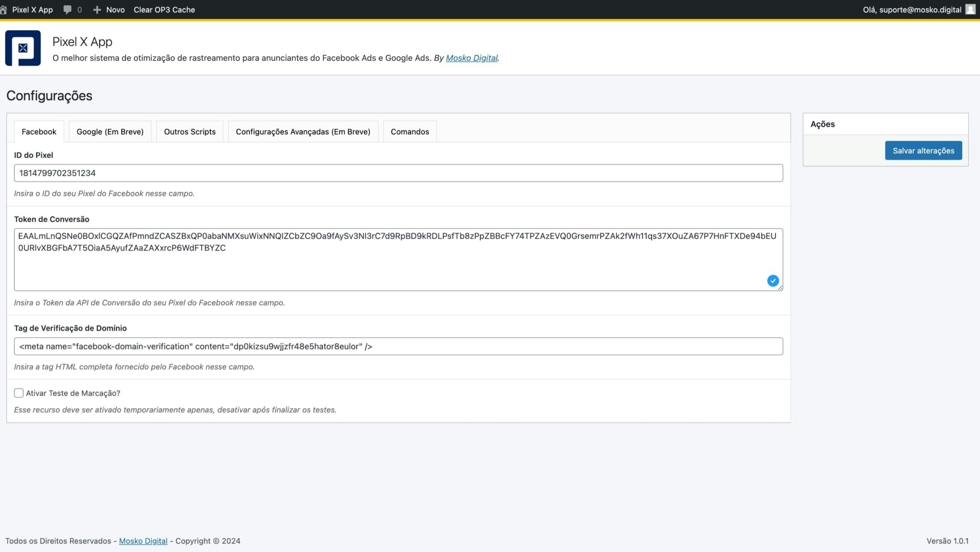Click Clear OP3 Cache in admin bar

tap(164, 10)
